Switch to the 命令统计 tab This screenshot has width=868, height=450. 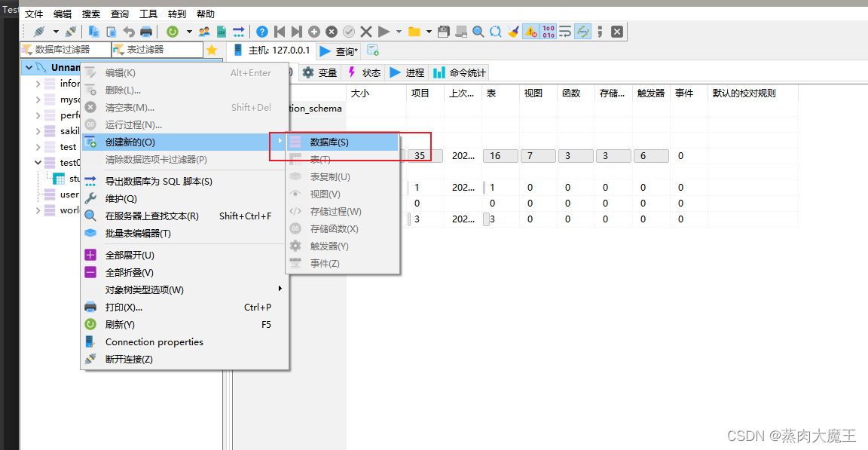pos(460,72)
